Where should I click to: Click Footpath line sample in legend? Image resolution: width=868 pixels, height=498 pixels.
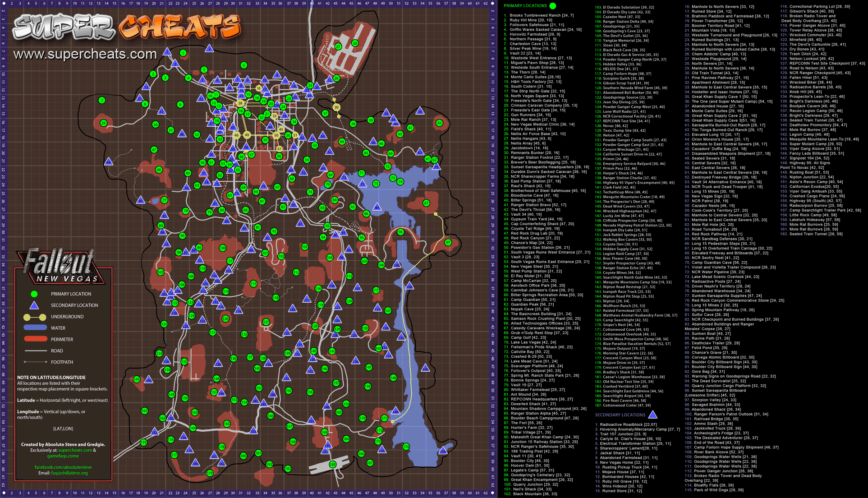(35, 362)
